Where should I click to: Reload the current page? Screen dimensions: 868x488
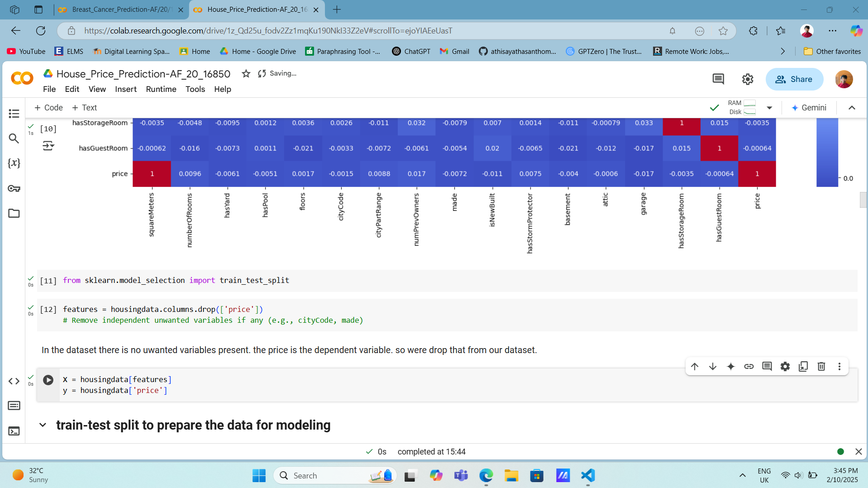click(x=41, y=31)
